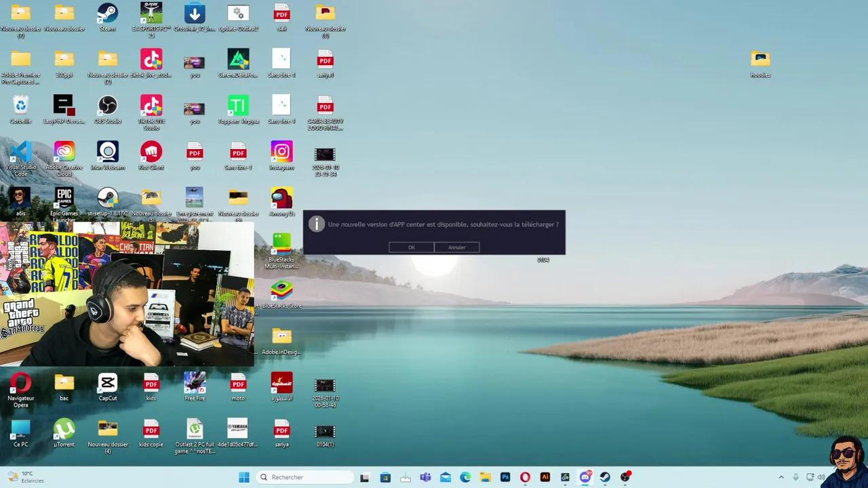Open the µTorrent desktop shortcut
The image size is (868, 488).
click(x=64, y=429)
